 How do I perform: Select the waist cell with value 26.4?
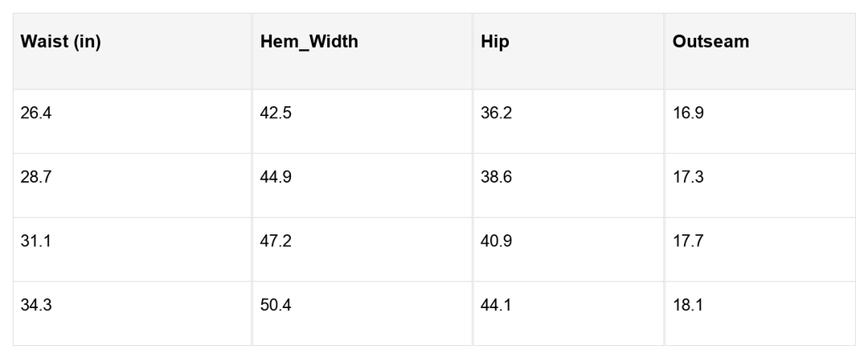pos(36,113)
